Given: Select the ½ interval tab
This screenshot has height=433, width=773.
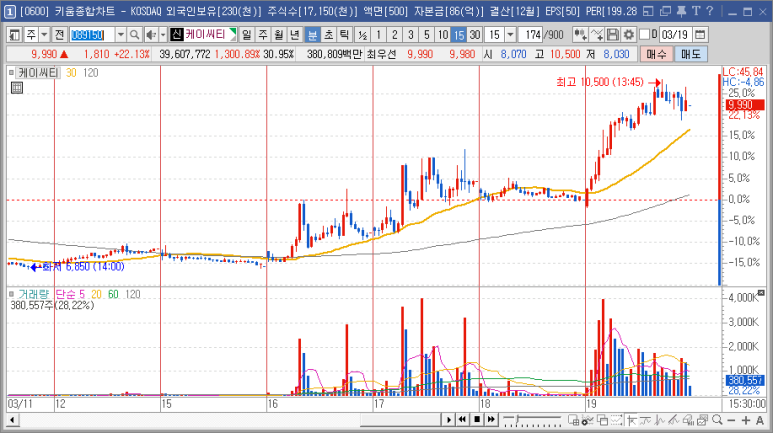Looking at the screenshot, I should (362, 35).
